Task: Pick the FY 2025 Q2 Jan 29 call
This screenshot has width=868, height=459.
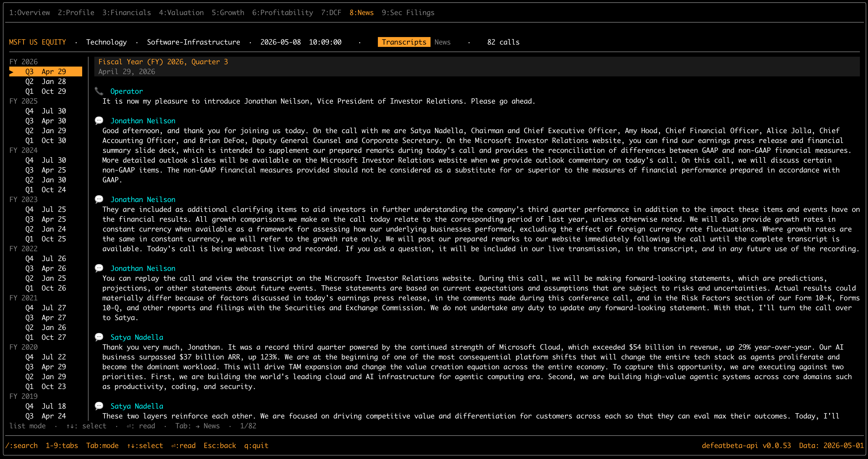Action: pos(45,131)
